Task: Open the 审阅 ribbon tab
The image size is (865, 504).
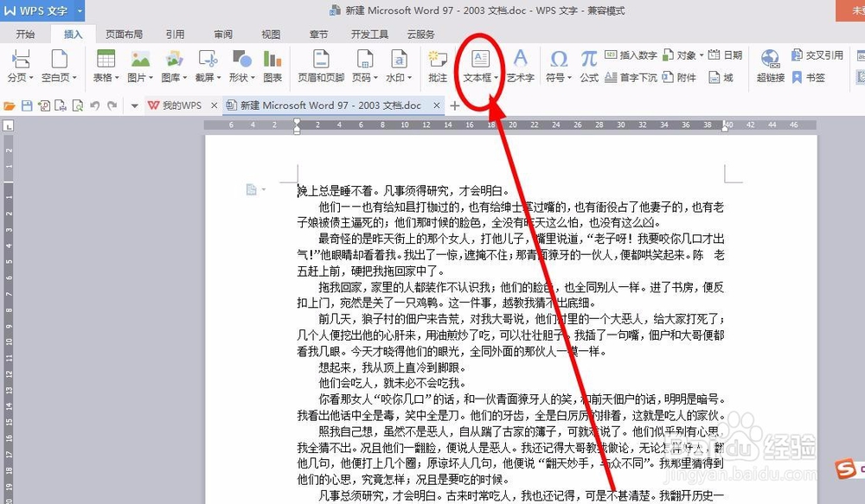Action: click(221, 35)
